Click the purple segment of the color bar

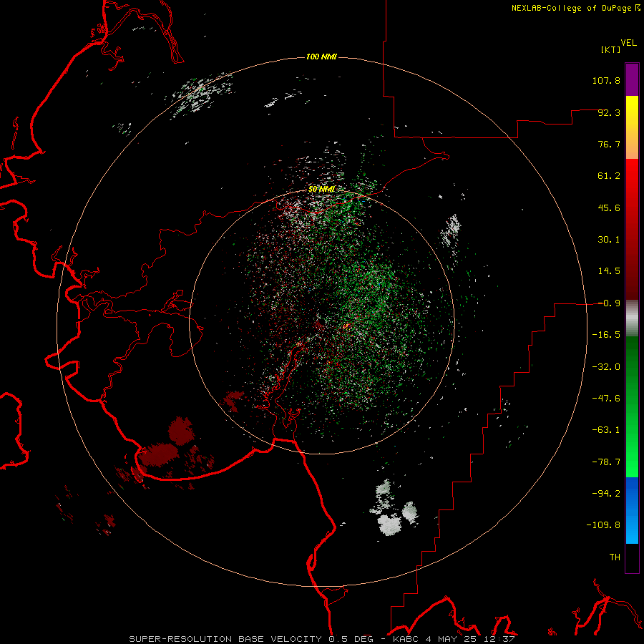[x=632, y=79]
